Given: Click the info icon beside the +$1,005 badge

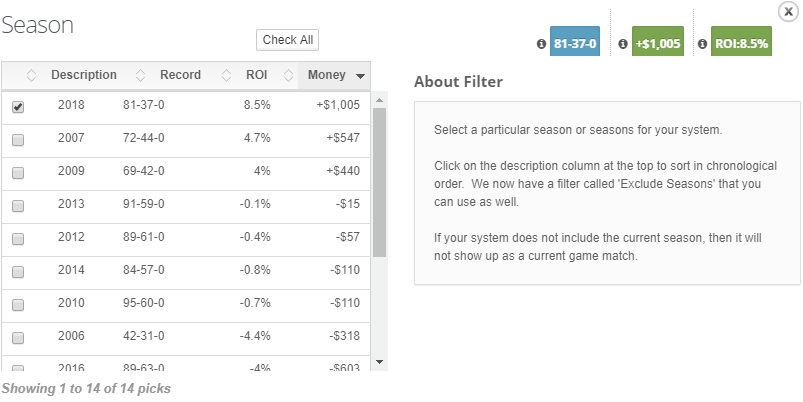Looking at the screenshot, I should (623, 44).
